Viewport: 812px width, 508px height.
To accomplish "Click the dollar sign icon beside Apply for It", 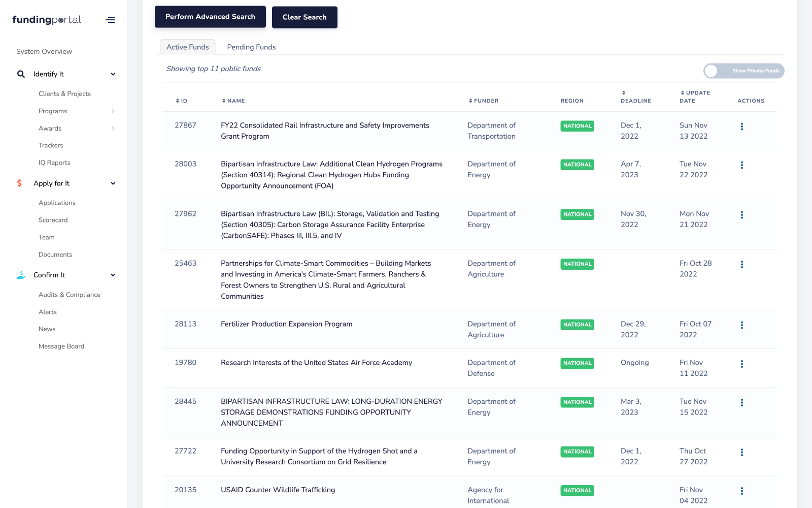I will pyautogui.click(x=20, y=183).
